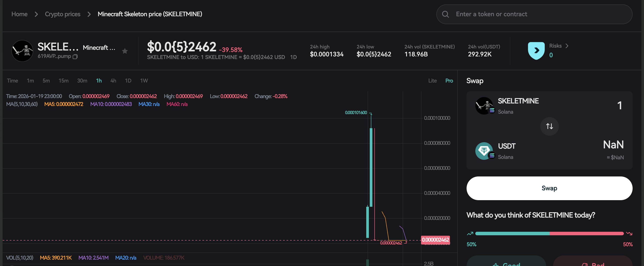This screenshot has width=644, height=266.
Task: Copy the 619AVP...pump contract address
Action: (x=75, y=57)
